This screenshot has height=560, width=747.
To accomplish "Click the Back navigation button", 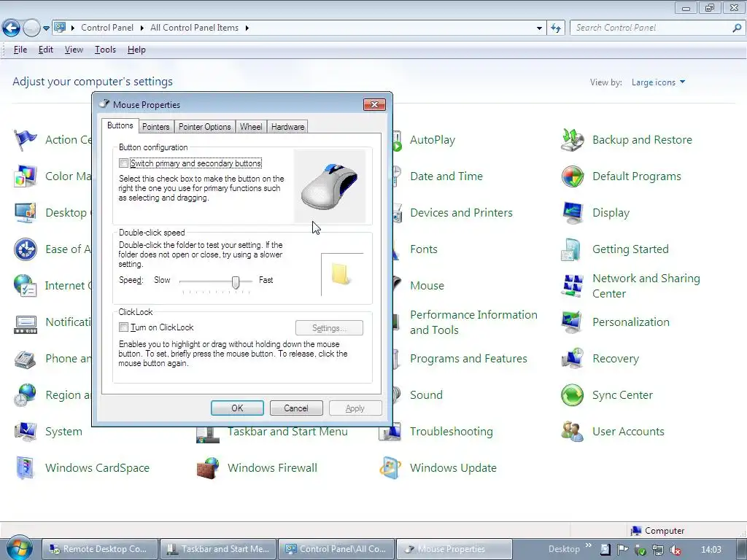I will [12, 28].
